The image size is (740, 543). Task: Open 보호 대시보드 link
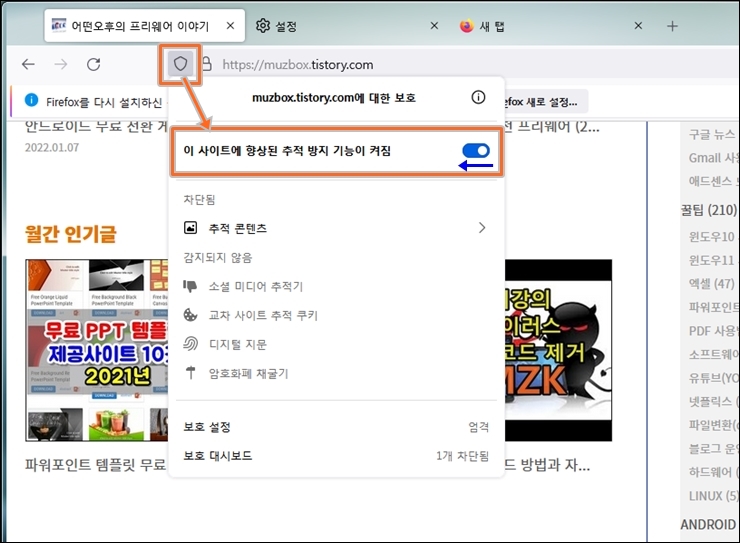point(218,456)
